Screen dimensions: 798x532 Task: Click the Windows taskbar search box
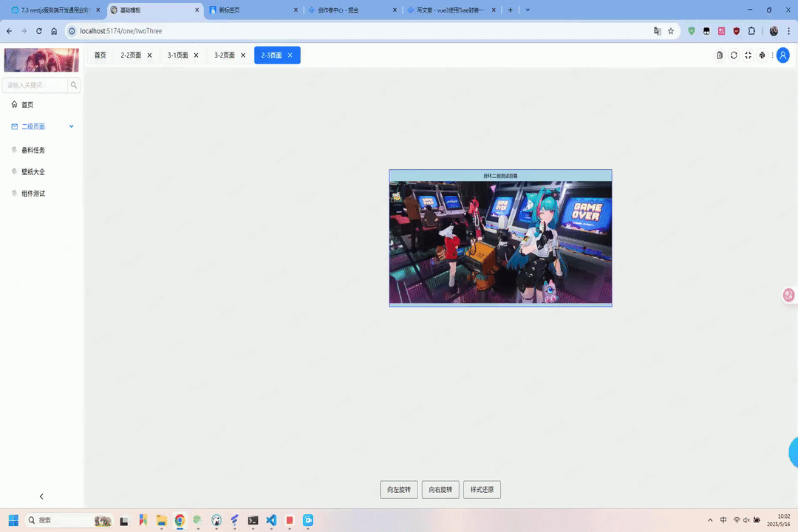pos(69,520)
